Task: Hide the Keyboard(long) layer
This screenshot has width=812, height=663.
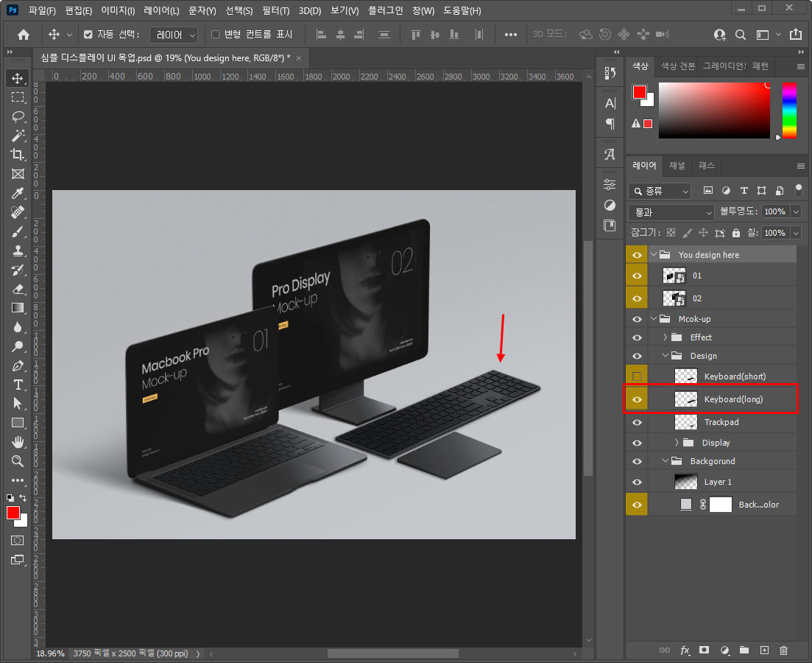Action: (x=637, y=399)
